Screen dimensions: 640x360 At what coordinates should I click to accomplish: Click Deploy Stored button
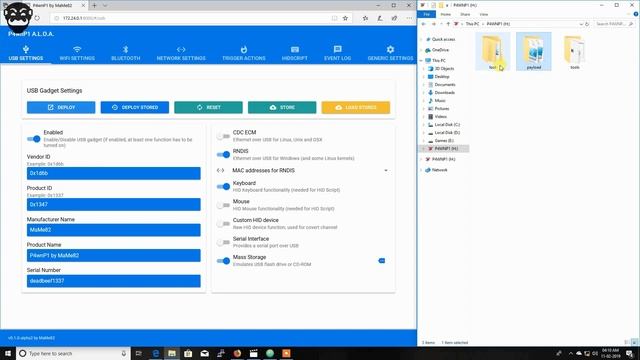tap(135, 107)
